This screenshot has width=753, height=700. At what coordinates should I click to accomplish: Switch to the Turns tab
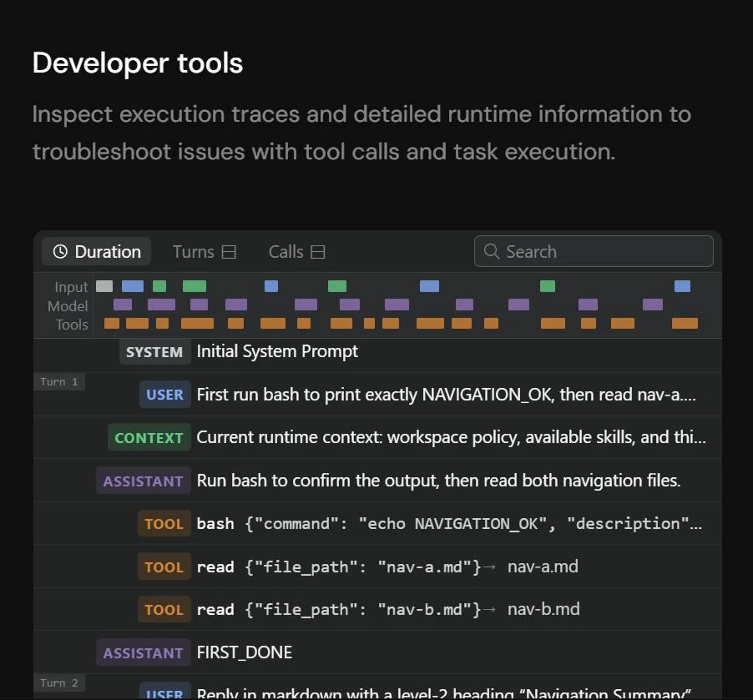pos(204,252)
